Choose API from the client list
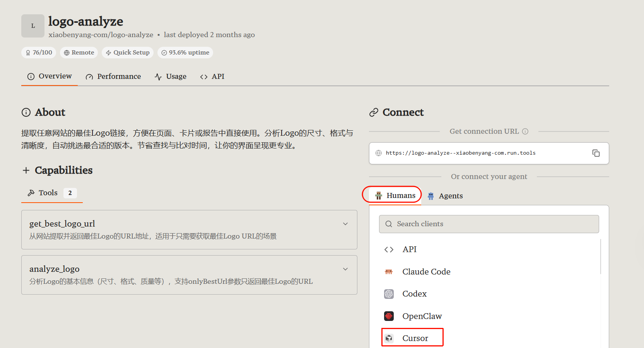644x348 pixels. (490, 250)
